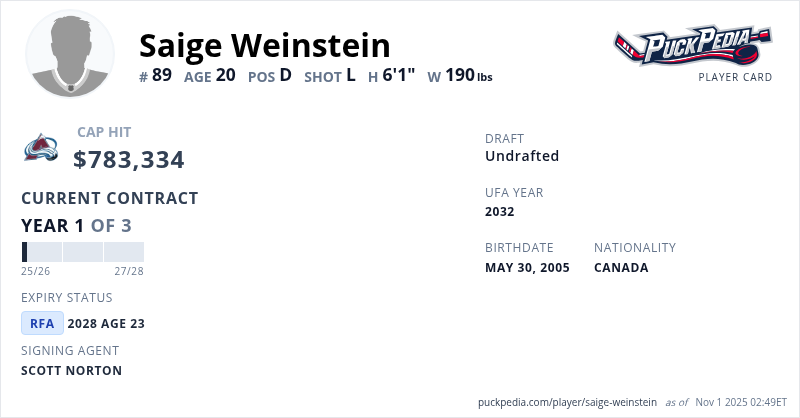Click the jersey number 89

163,76
